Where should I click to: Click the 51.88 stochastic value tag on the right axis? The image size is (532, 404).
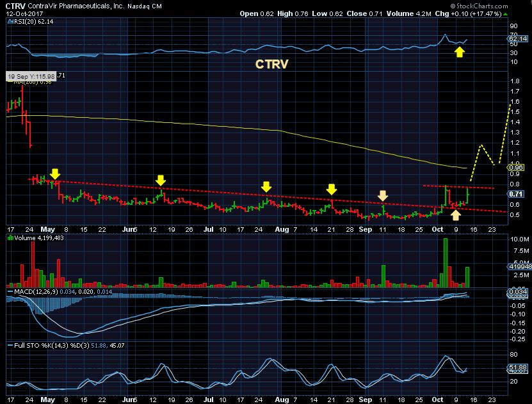[x=518, y=368]
